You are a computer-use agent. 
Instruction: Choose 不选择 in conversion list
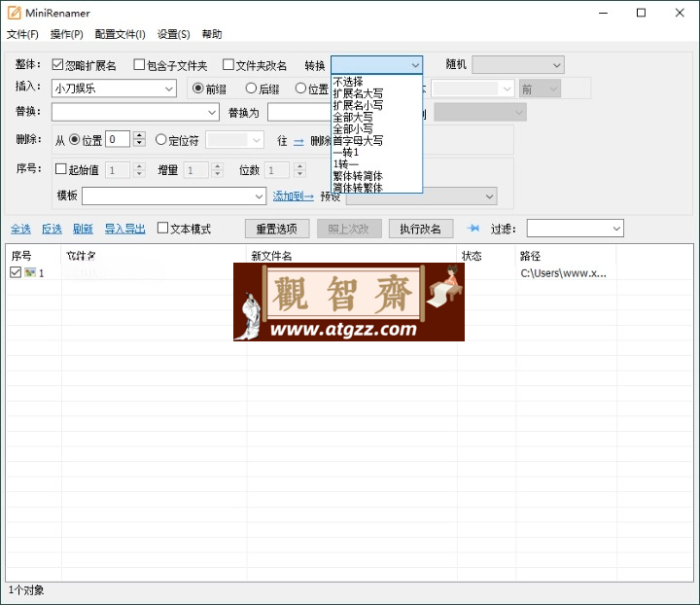pos(377,82)
